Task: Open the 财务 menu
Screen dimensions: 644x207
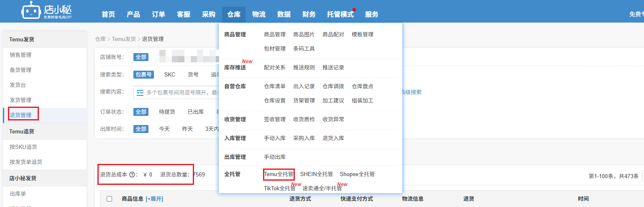Action: click(x=309, y=14)
